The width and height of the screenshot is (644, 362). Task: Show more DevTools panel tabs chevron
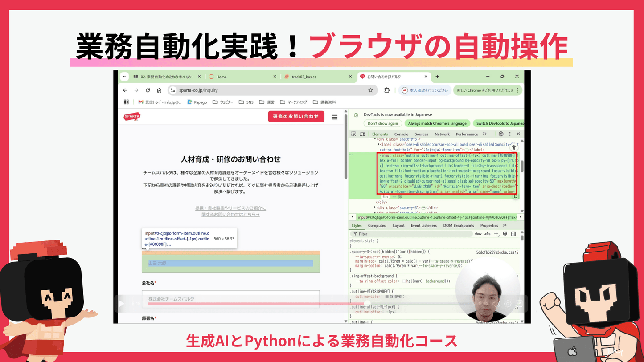(485, 134)
